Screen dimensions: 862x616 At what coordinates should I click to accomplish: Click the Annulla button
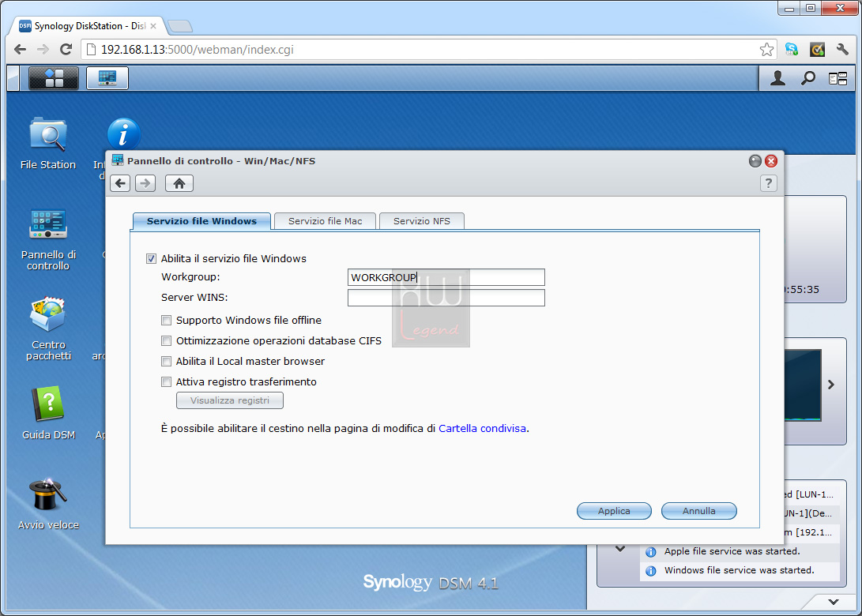[698, 510]
